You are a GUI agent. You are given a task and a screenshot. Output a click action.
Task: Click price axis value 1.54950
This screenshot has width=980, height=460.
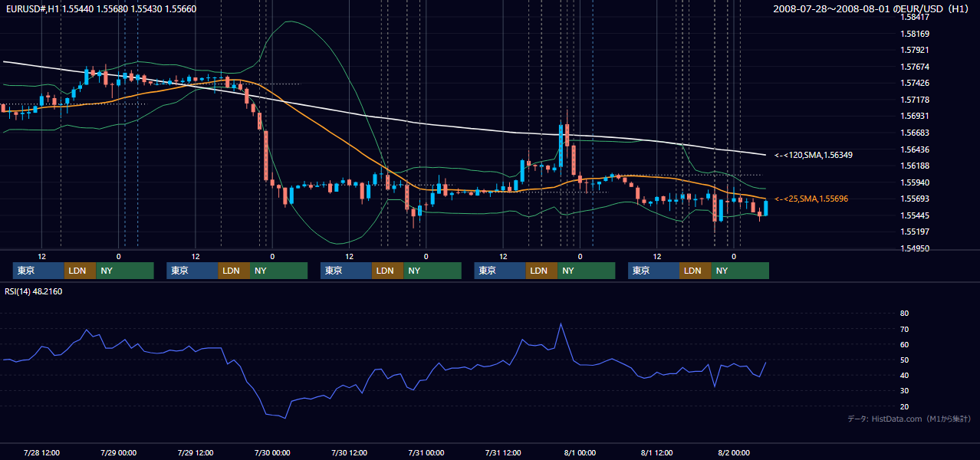pos(915,248)
